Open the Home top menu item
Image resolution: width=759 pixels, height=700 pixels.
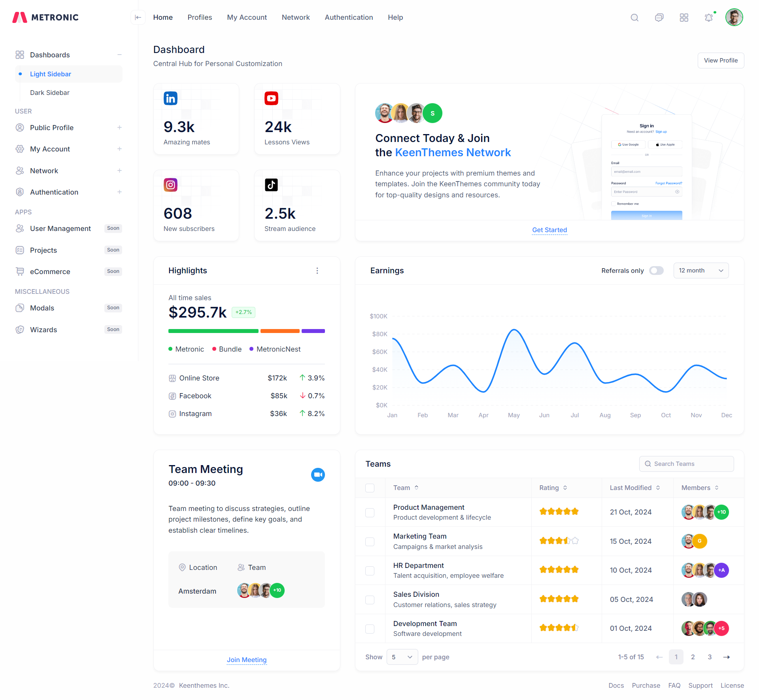163,17
